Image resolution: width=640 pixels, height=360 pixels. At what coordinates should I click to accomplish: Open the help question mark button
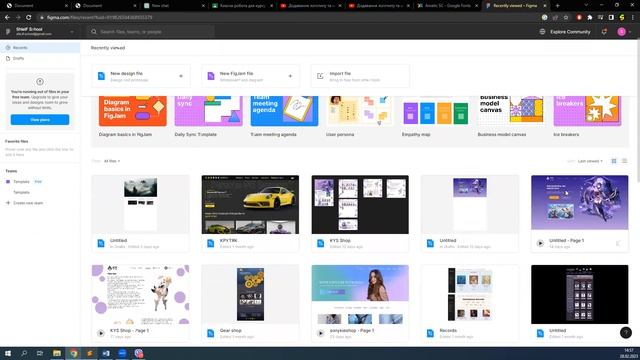pos(626,333)
